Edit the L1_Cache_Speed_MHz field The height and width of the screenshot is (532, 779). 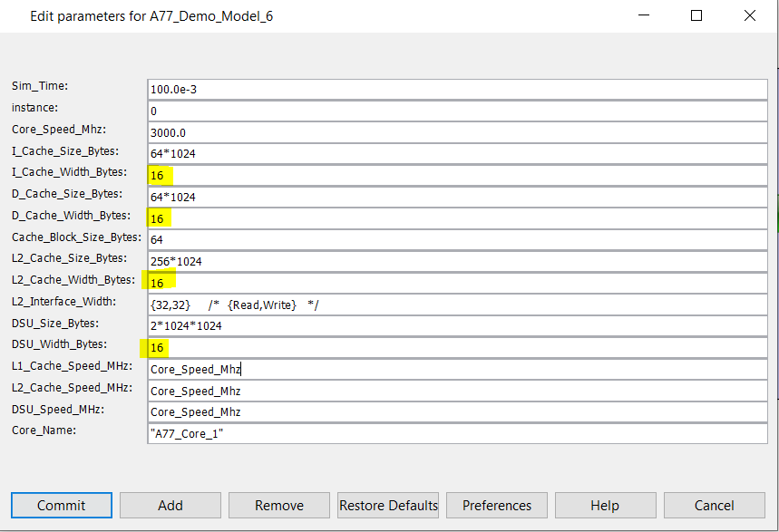[x=458, y=369]
